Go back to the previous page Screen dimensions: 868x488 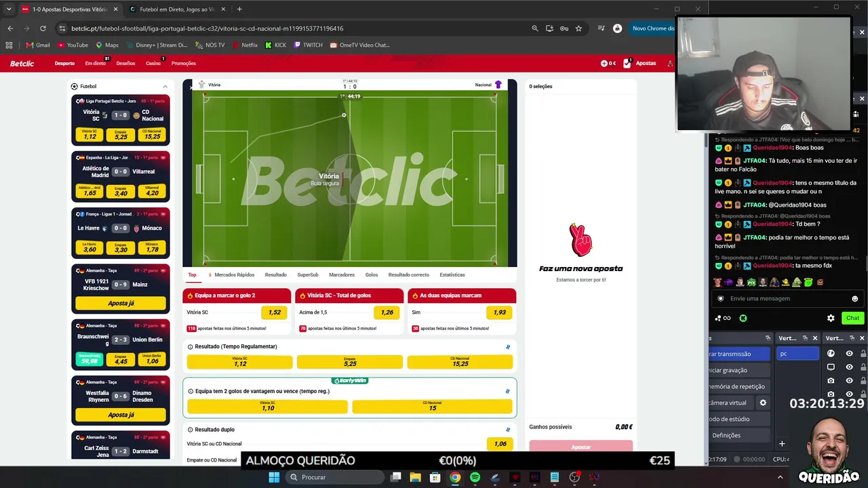click(10, 28)
